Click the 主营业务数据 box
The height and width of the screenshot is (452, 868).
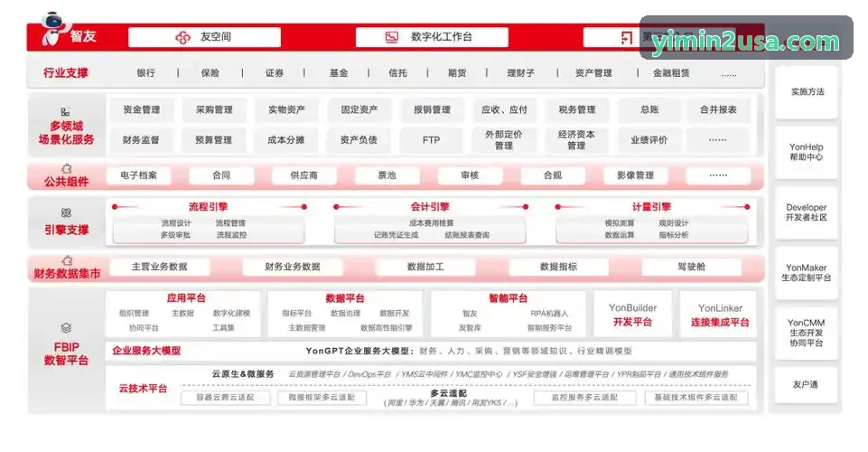[160, 267]
